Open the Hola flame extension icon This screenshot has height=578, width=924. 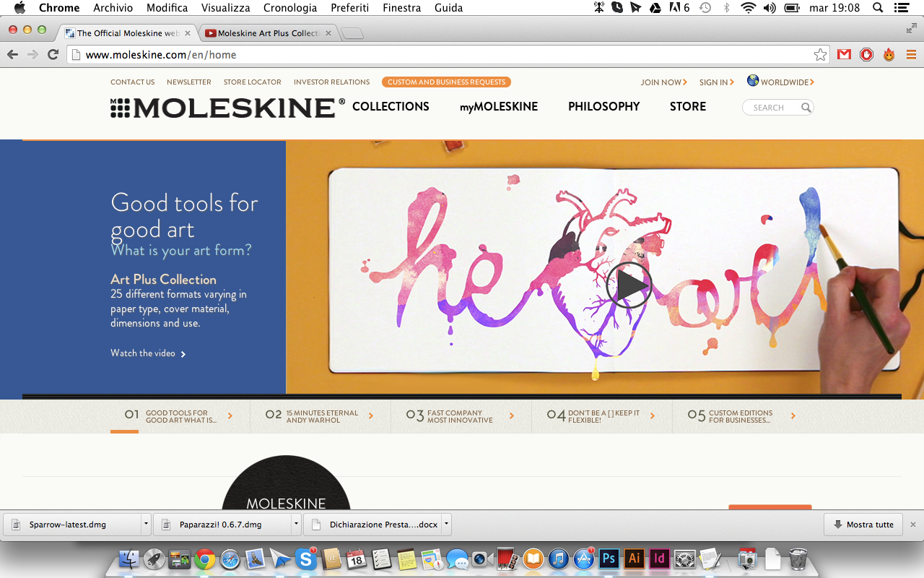[x=889, y=54]
